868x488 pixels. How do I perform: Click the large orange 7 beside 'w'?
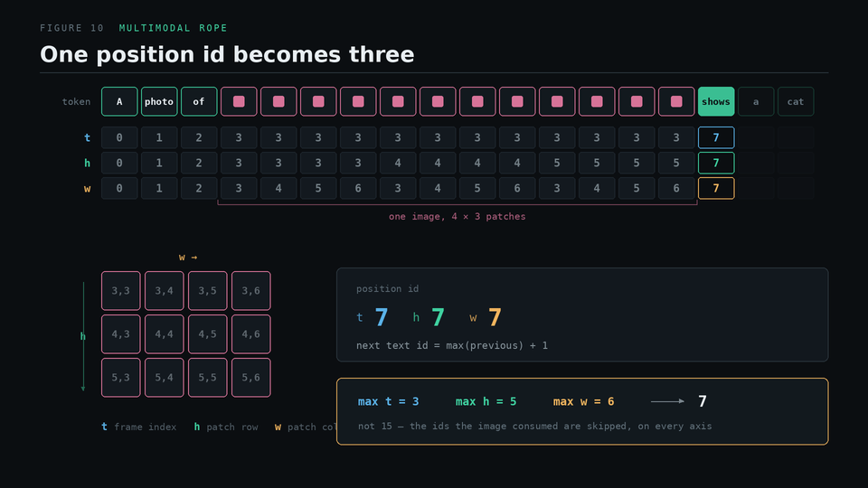[x=495, y=317]
